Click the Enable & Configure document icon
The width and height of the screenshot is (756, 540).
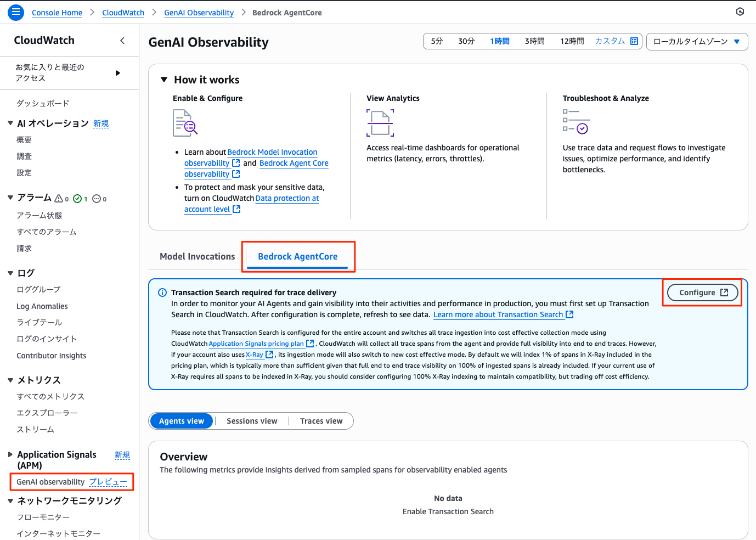pyautogui.click(x=185, y=123)
